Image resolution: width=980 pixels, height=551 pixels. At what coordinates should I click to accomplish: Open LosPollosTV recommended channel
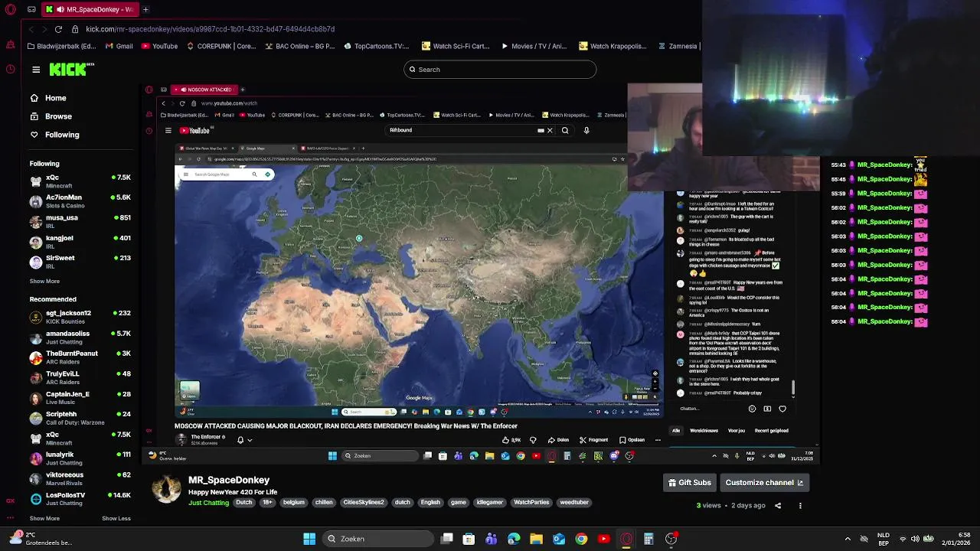click(x=80, y=499)
